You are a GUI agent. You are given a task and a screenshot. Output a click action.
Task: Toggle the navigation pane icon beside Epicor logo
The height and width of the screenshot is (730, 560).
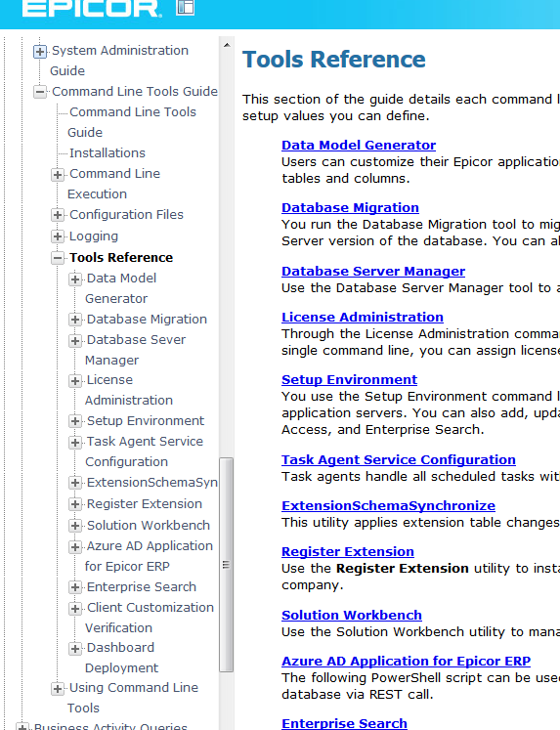185,7
